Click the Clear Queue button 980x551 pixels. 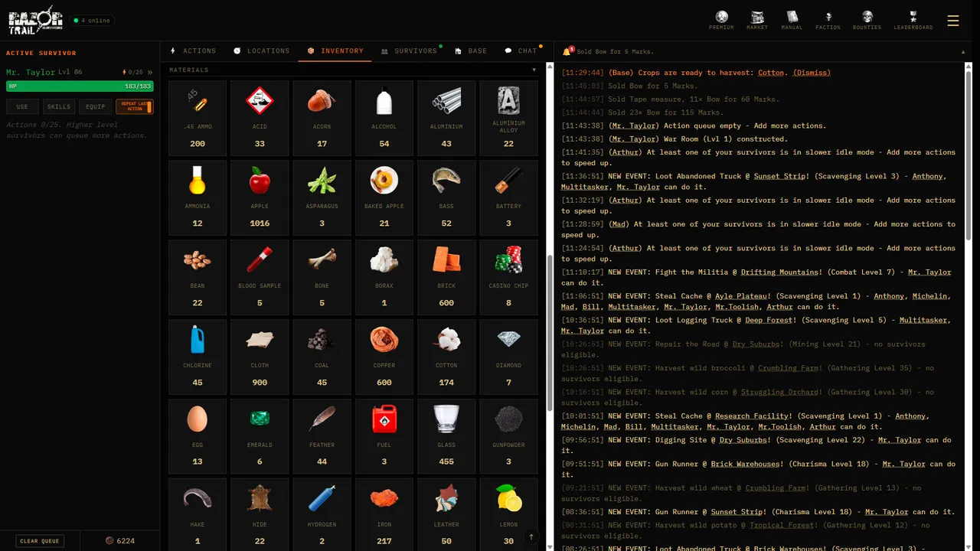[x=40, y=541]
